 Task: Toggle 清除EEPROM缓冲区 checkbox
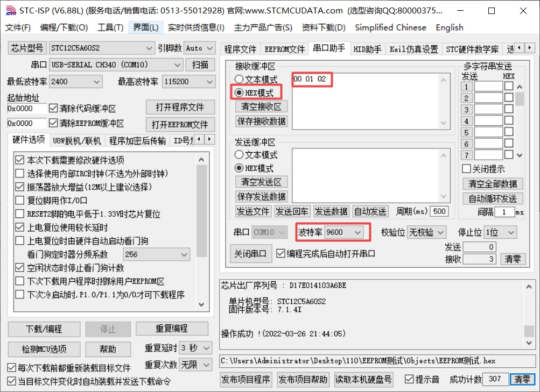click(x=87, y=123)
